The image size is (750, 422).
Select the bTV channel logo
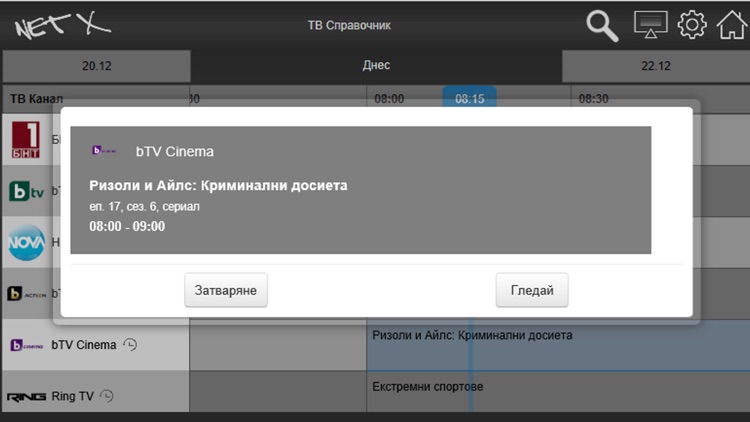pyautogui.click(x=26, y=191)
